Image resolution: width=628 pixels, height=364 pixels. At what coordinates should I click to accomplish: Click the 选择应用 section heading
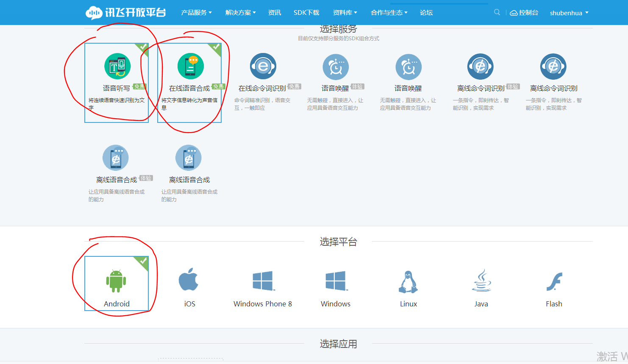339,344
